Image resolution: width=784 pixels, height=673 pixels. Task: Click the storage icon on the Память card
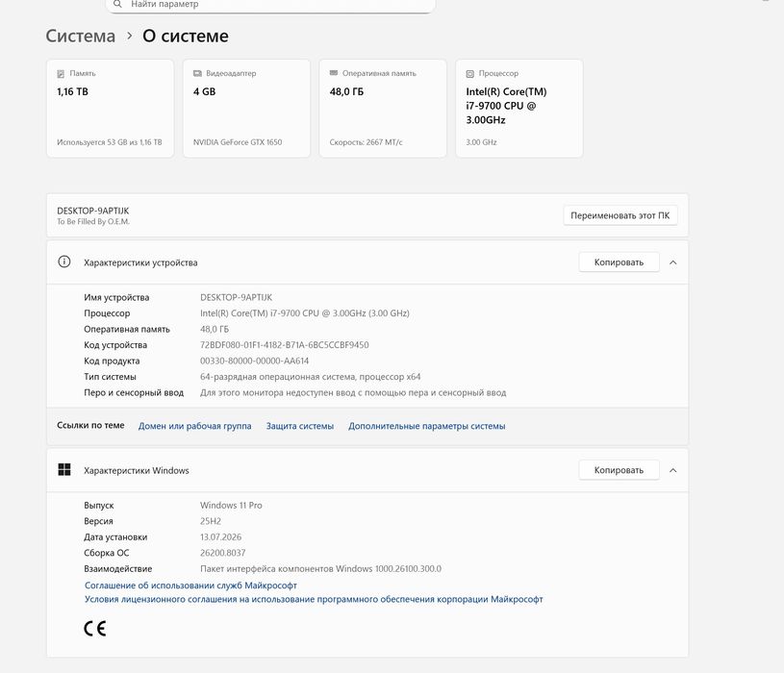click(61, 74)
